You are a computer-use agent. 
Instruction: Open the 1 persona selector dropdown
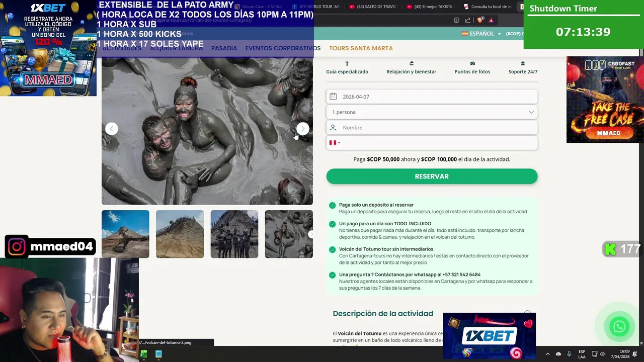pyautogui.click(x=432, y=112)
